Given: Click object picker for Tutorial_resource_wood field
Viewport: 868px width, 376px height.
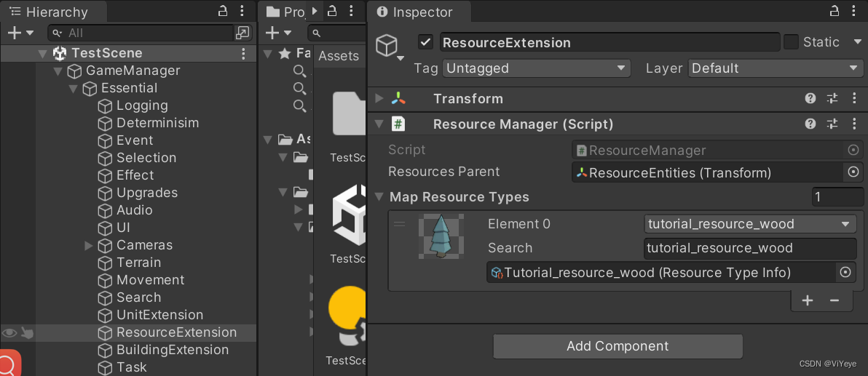Looking at the screenshot, I should pos(845,273).
